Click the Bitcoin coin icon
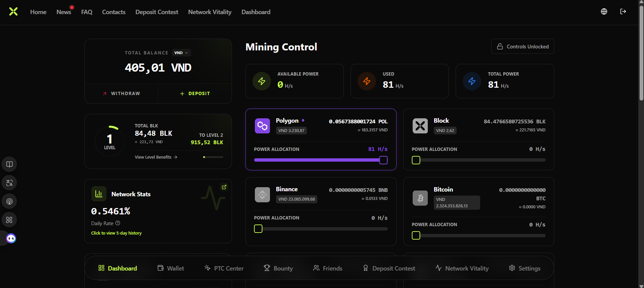 [420, 198]
